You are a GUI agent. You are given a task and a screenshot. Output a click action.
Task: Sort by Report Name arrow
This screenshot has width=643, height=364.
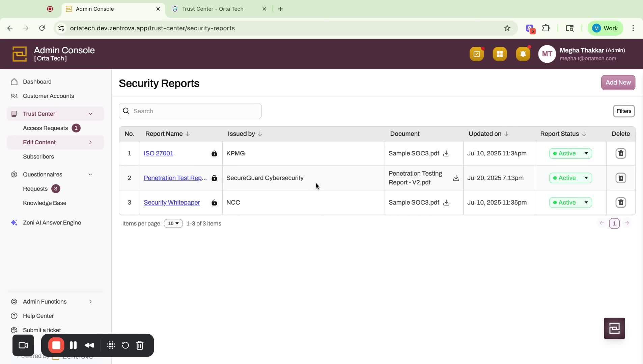point(188,134)
